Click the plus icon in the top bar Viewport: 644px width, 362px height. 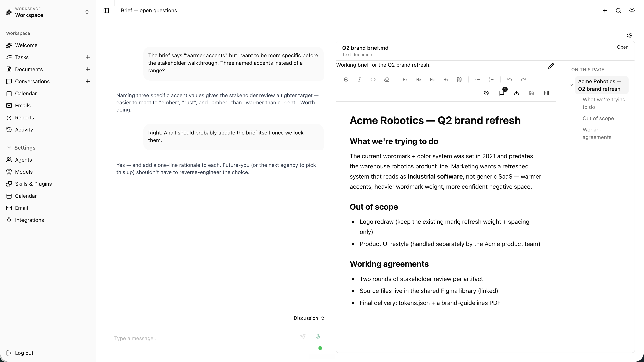605,11
